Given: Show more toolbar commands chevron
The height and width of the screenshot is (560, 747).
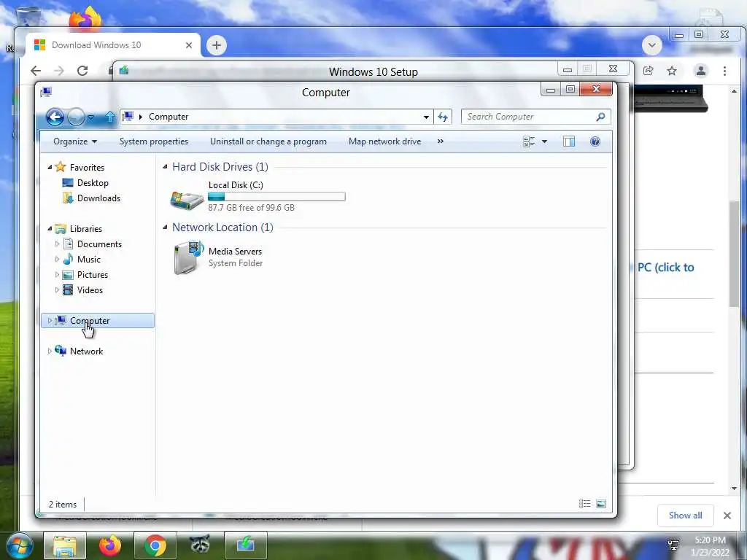Looking at the screenshot, I should [x=440, y=141].
